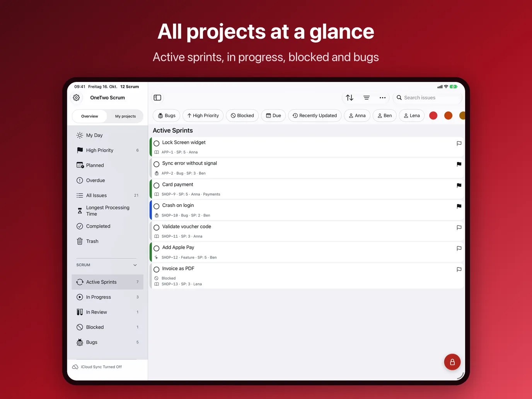
Task: Mark Add Apple Pay as complete
Action: pos(157,249)
